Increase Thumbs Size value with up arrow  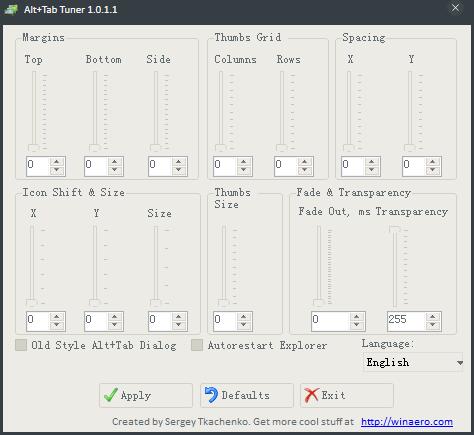pyautogui.click(x=244, y=317)
